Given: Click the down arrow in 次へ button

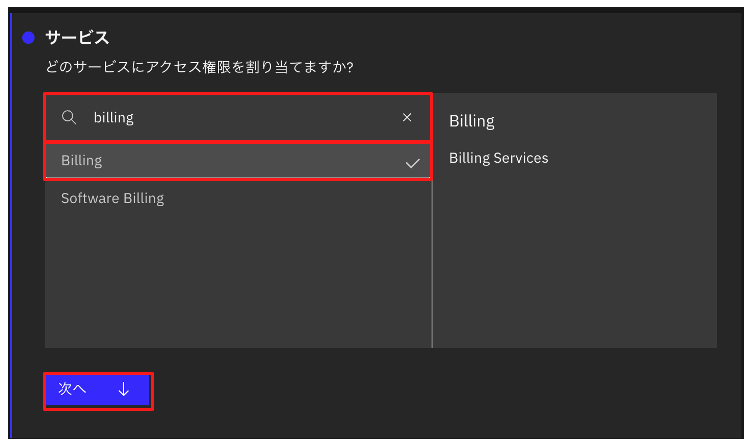Looking at the screenshot, I should [123, 390].
